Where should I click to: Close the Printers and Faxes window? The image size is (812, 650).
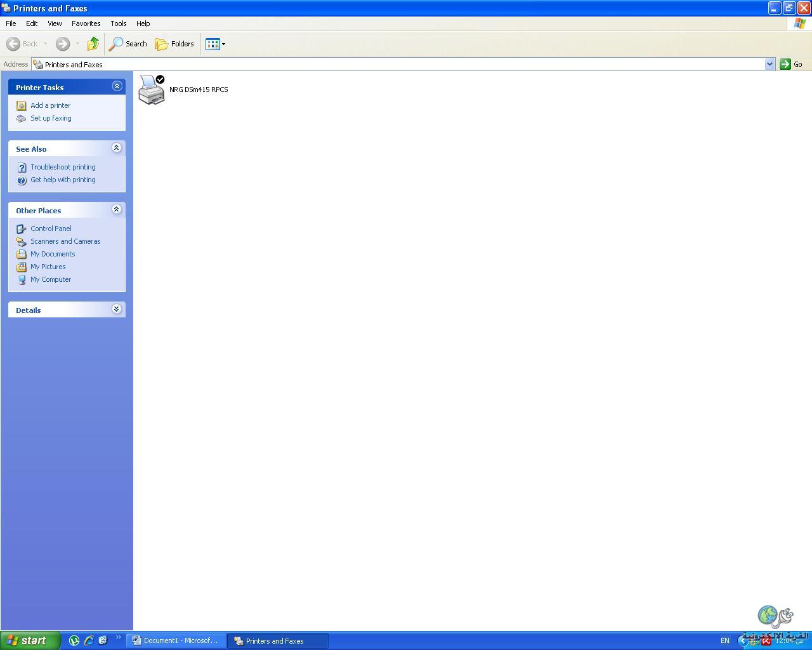pos(804,8)
